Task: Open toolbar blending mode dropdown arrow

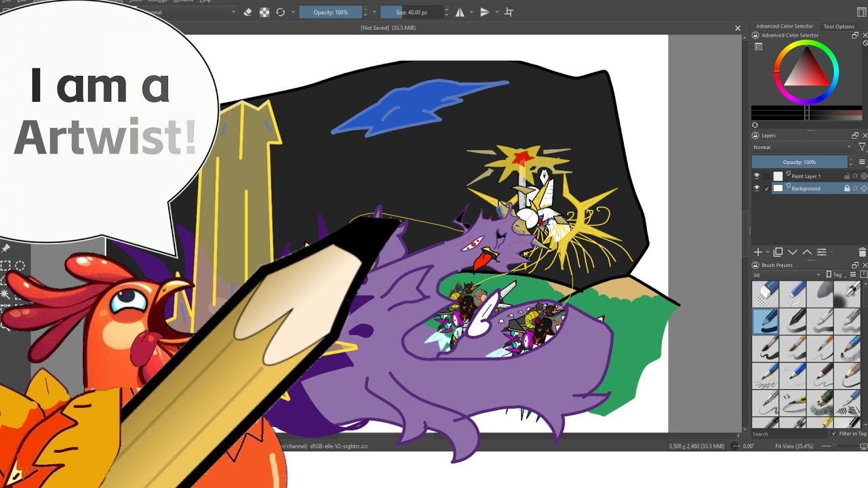Action: pos(233,12)
